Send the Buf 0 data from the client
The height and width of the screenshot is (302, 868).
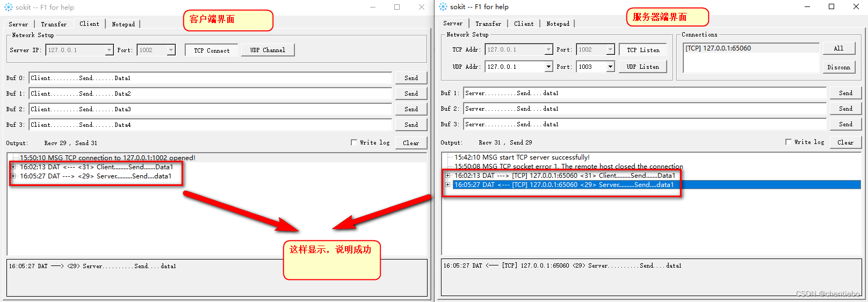coord(411,78)
